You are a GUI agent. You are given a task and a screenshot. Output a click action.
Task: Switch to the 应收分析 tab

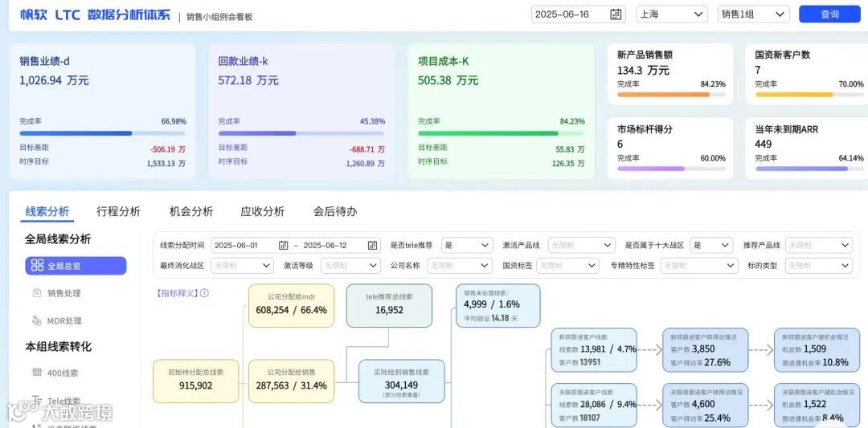[262, 211]
